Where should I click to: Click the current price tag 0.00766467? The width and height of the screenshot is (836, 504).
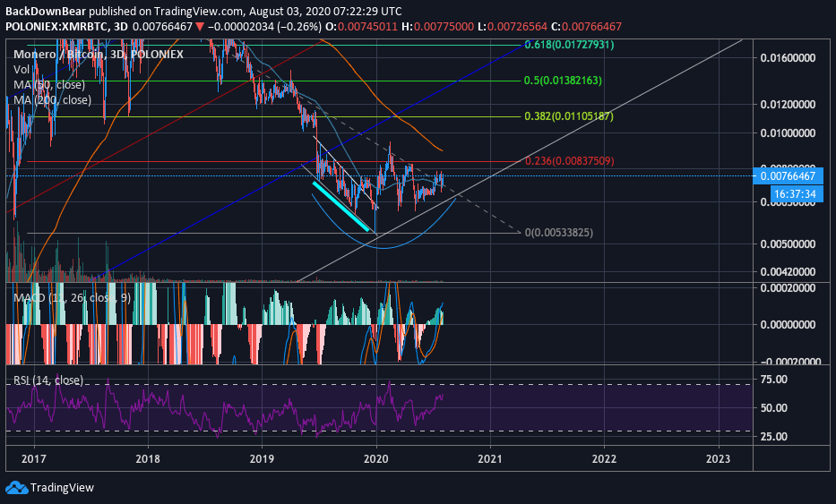[788, 175]
